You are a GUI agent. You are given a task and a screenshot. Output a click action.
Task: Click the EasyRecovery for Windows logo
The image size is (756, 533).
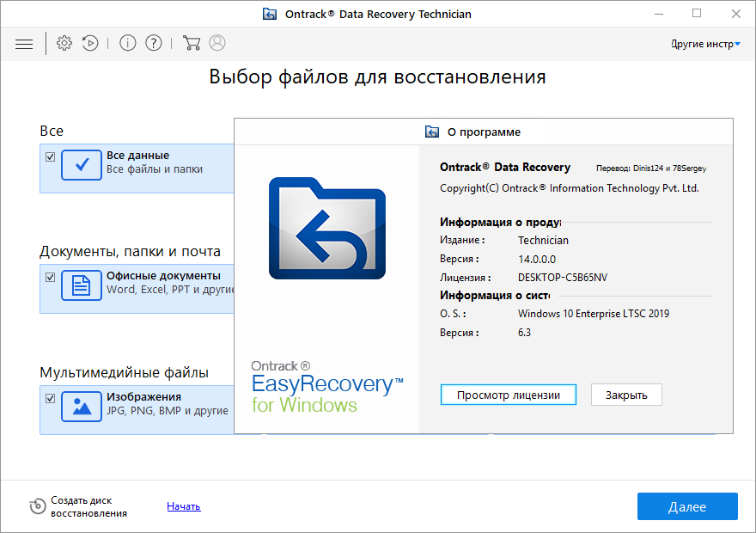tap(327, 388)
